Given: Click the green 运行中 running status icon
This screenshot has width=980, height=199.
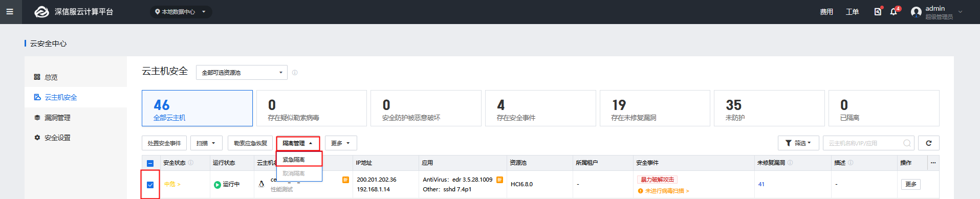Looking at the screenshot, I should coord(217,185).
